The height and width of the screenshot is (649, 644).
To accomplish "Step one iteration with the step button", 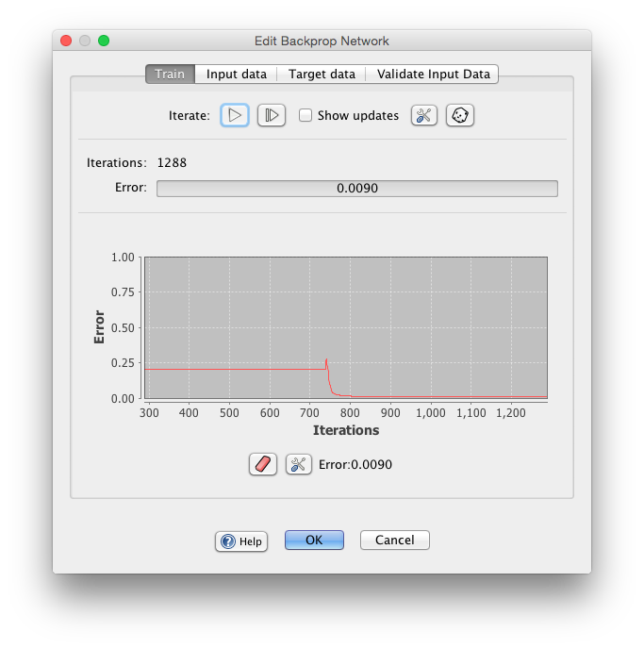I will [272, 115].
